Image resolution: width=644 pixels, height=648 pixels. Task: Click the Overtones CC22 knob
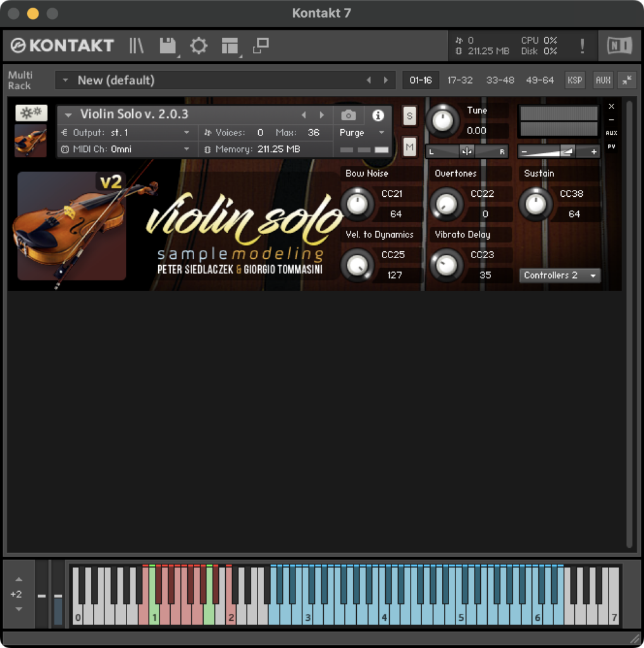pyautogui.click(x=447, y=204)
